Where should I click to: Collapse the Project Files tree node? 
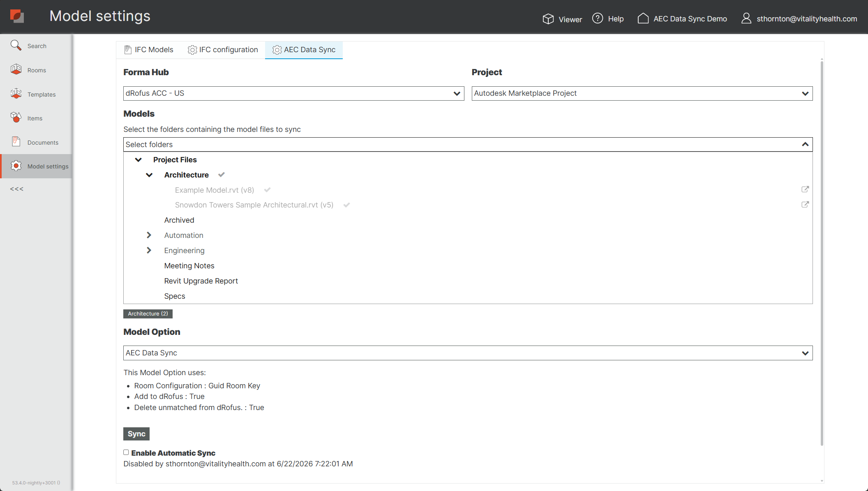click(139, 160)
